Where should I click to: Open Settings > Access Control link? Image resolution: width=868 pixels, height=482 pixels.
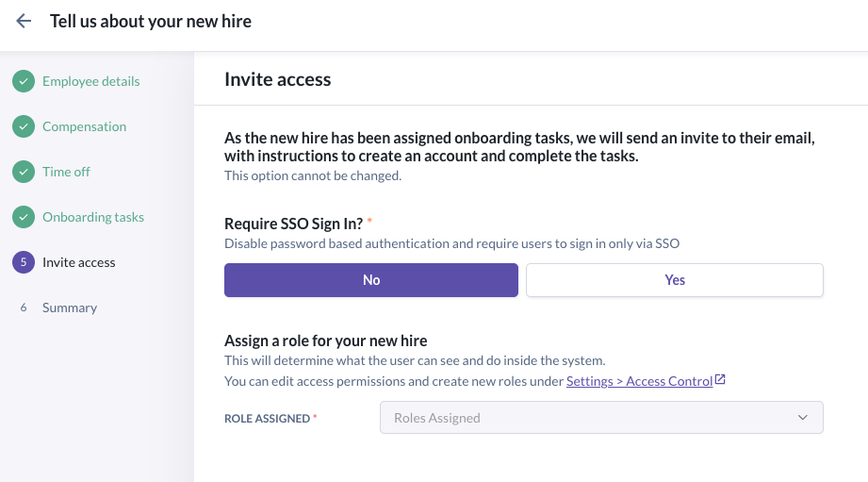coord(639,381)
